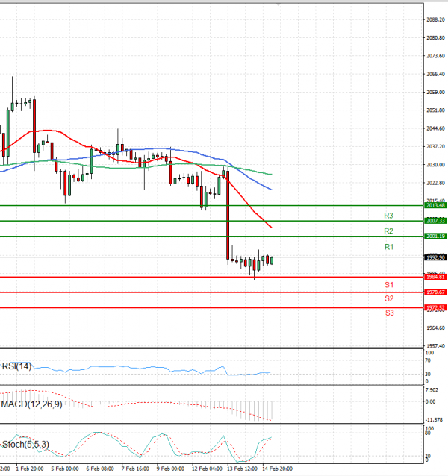The width and height of the screenshot is (448, 476).
Task: Click the 2030.00 price axis value
Action: click(x=435, y=165)
